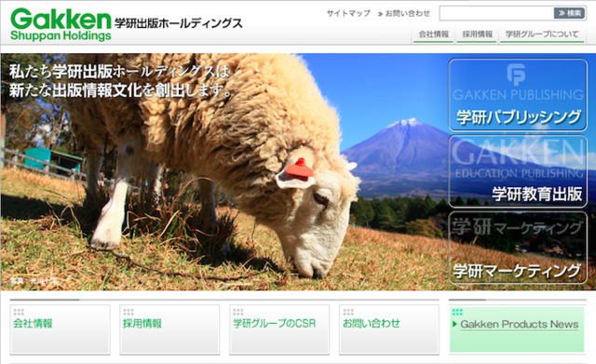596x364 pixels.
Task: Open the 学研パブリッシング banner
Action: [518, 95]
